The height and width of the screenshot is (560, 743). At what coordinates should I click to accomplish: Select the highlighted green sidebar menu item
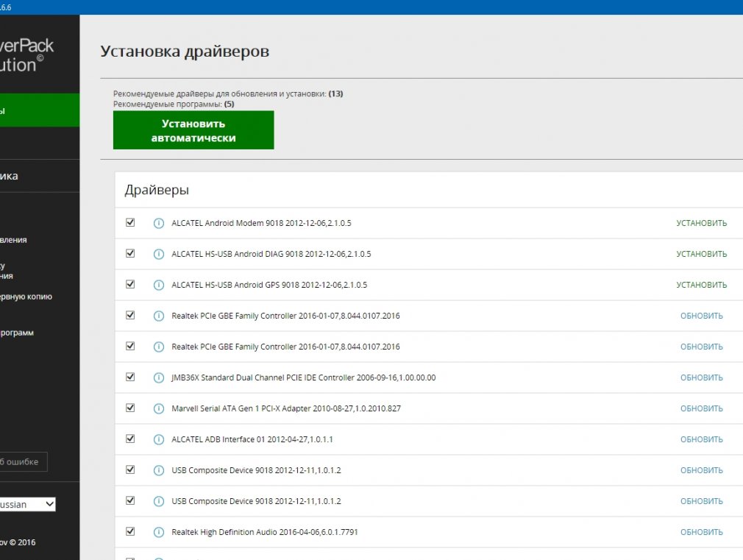coord(40,110)
